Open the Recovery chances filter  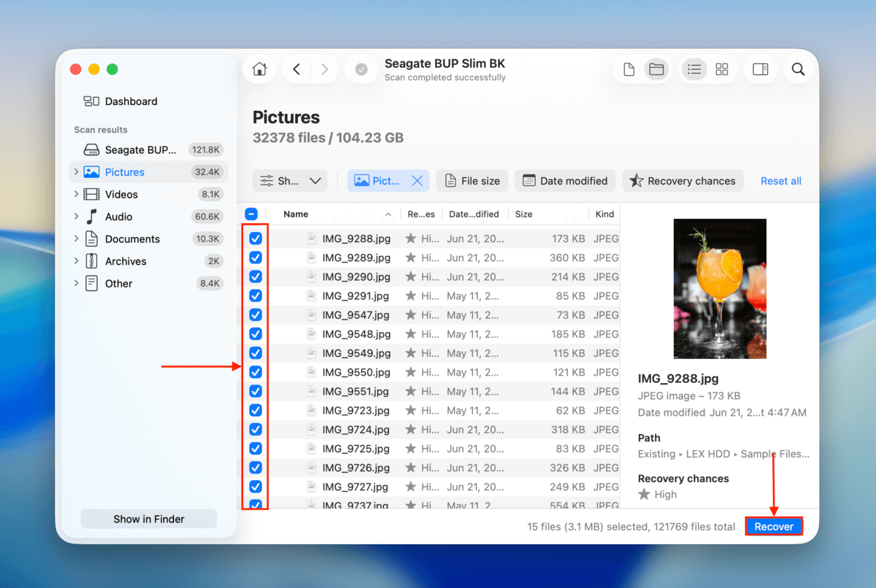click(x=683, y=180)
